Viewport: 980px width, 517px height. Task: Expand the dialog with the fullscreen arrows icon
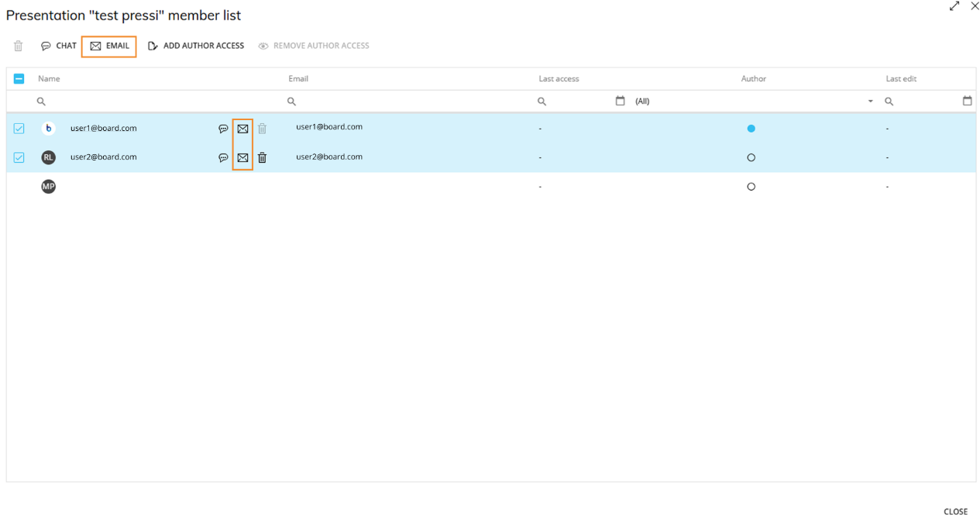954,6
